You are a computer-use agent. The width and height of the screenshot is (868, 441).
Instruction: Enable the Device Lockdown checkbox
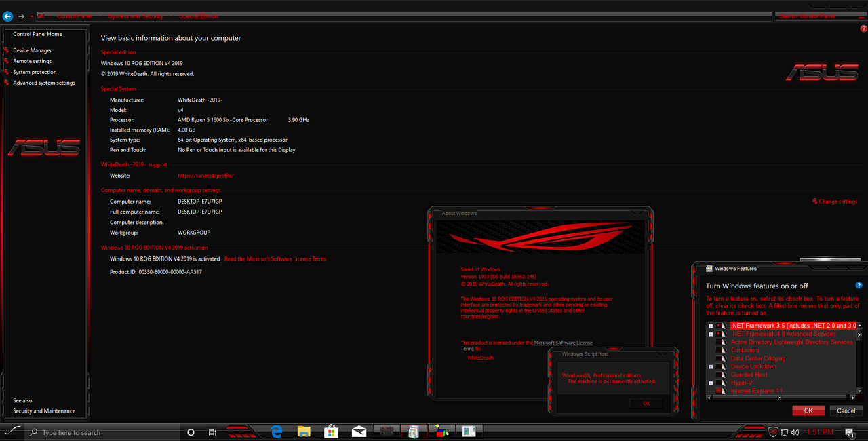click(x=718, y=366)
